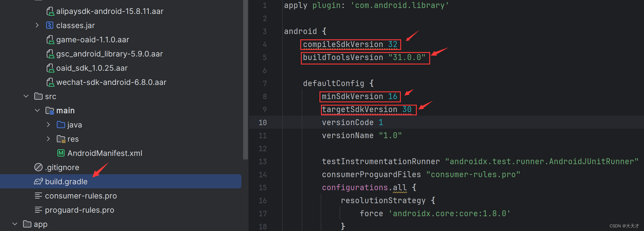Image resolution: width=644 pixels, height=231 pixels.
Task: Select the .gitignore file
Action: (62, 167)
